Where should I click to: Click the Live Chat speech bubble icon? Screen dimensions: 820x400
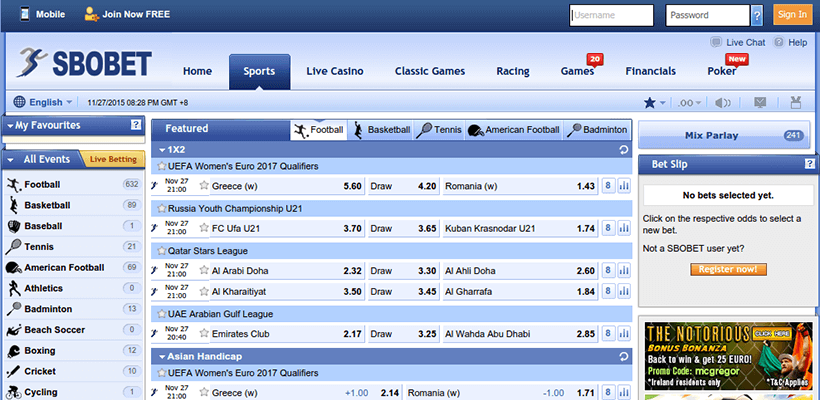715,43
